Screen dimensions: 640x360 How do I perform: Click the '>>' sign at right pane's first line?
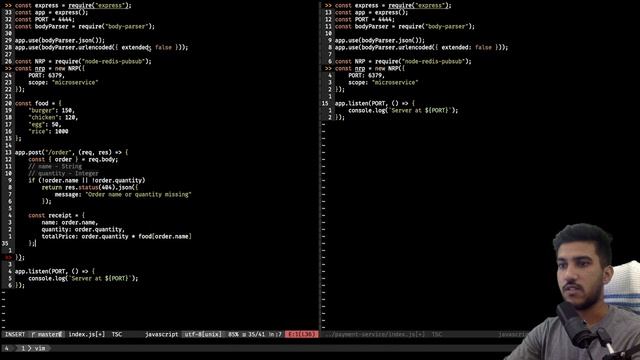(x=328, y=6)
